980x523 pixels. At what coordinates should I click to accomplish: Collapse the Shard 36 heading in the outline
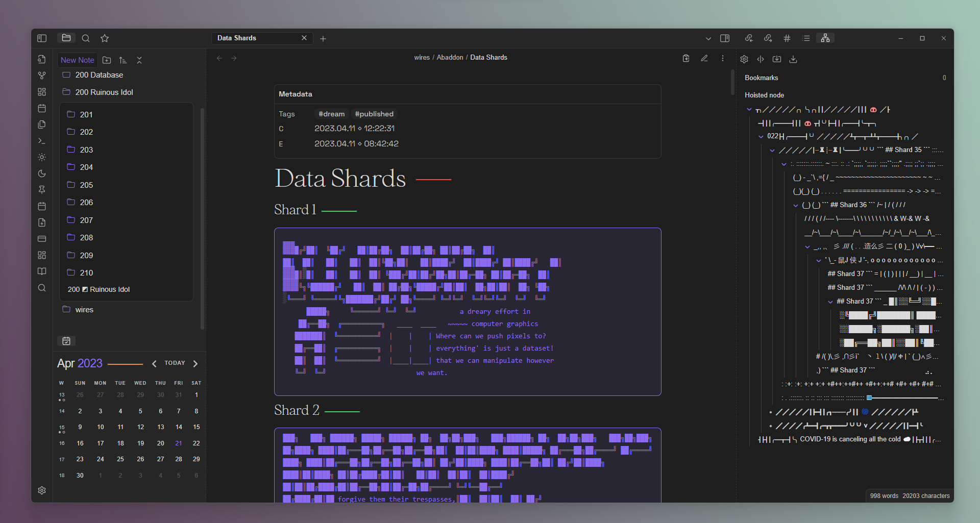(x=795, y=205)
